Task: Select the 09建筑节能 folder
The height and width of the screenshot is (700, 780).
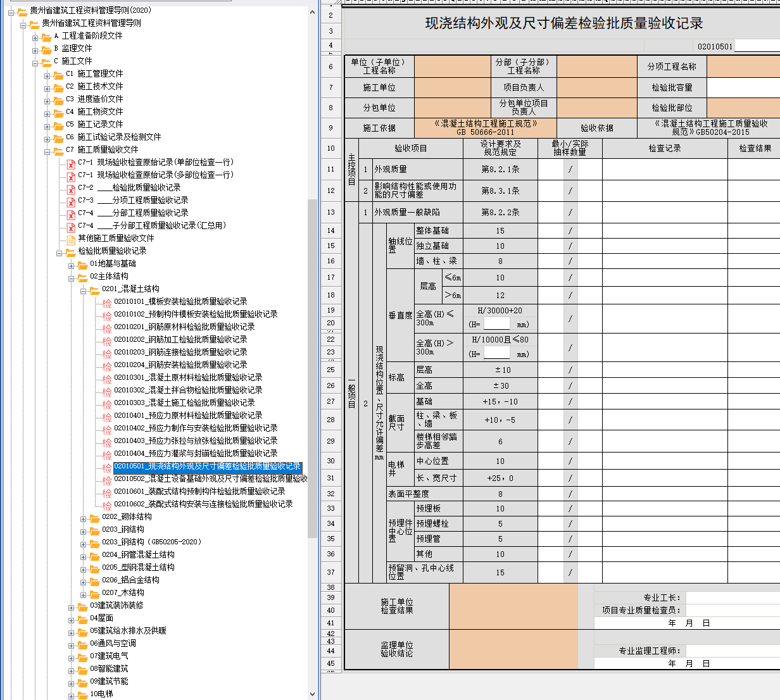Action: [109, 682]
